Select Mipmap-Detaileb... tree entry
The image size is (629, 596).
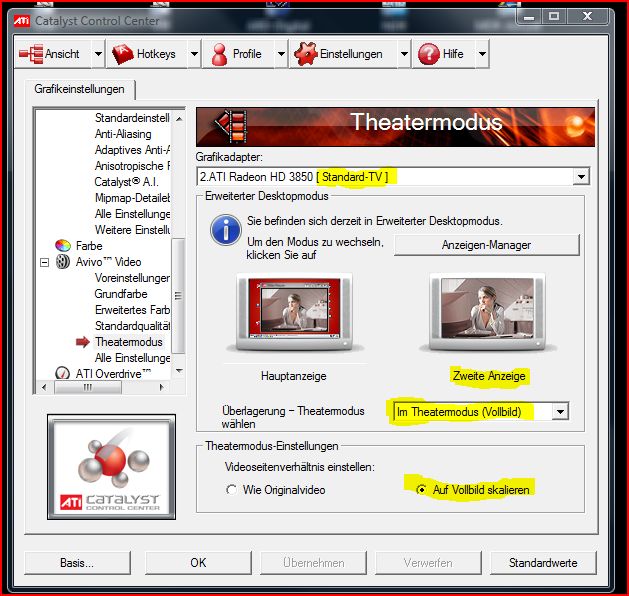pos(132,198)
